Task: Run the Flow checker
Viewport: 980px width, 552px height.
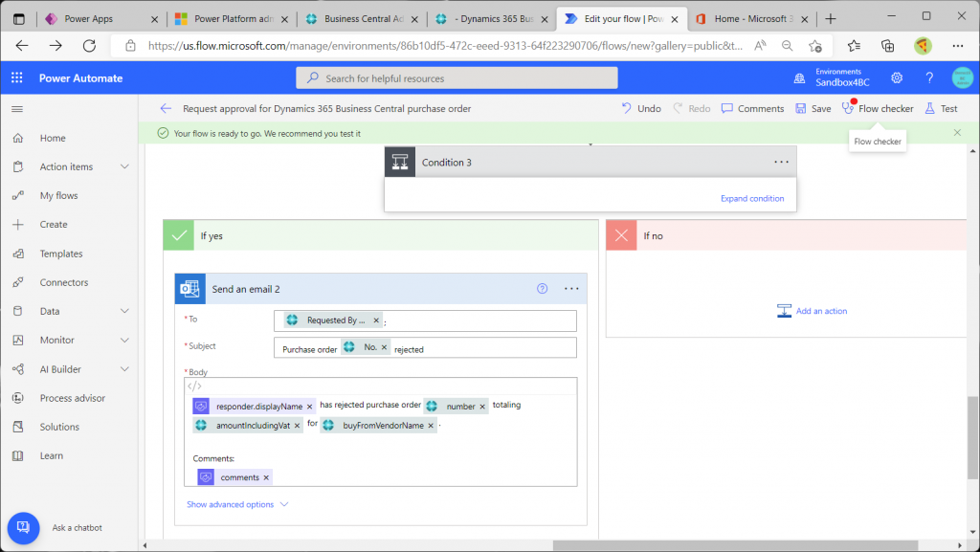Action: pos(878,109)
